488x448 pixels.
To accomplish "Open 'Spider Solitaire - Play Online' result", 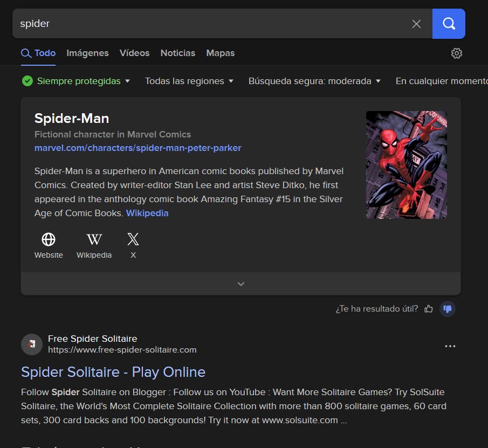I will tap(113, 372).
